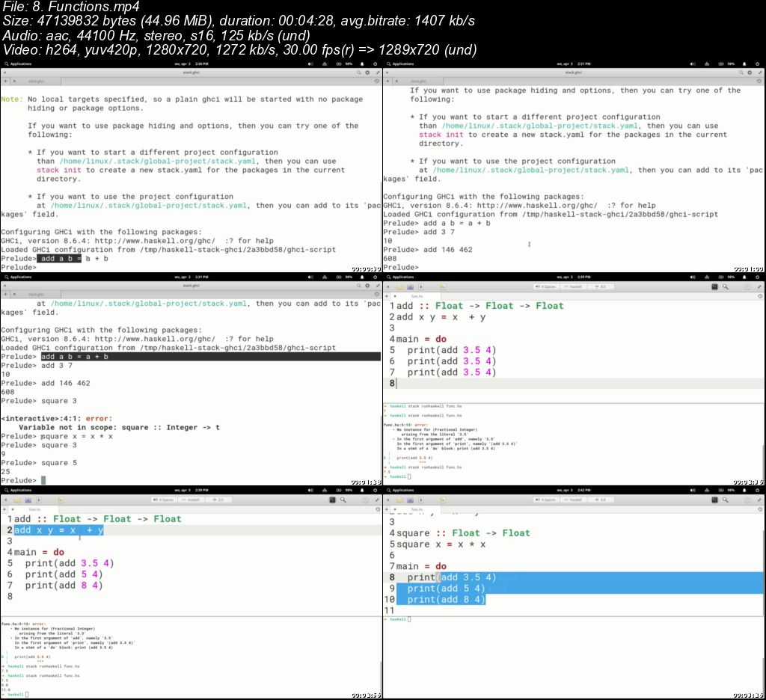Add a new tab in middle-left terminal
The height and width of the screenshot is (700, 766).
tap(5, 295)
